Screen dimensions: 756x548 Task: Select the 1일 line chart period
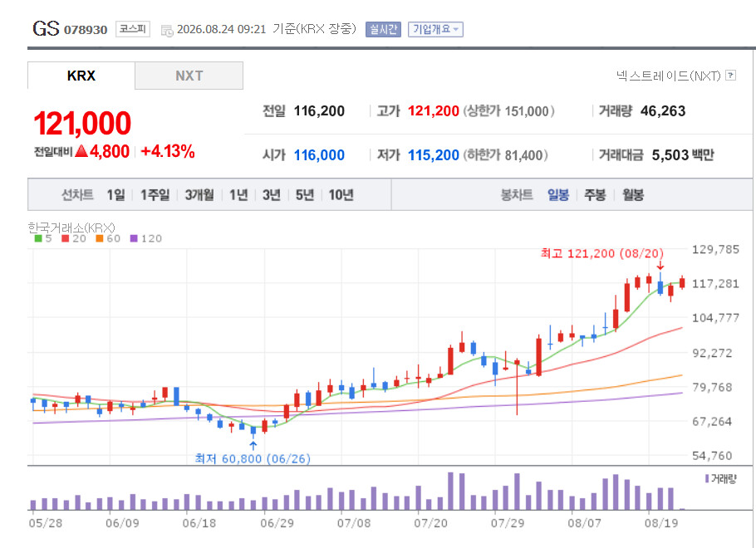(115, 195)
